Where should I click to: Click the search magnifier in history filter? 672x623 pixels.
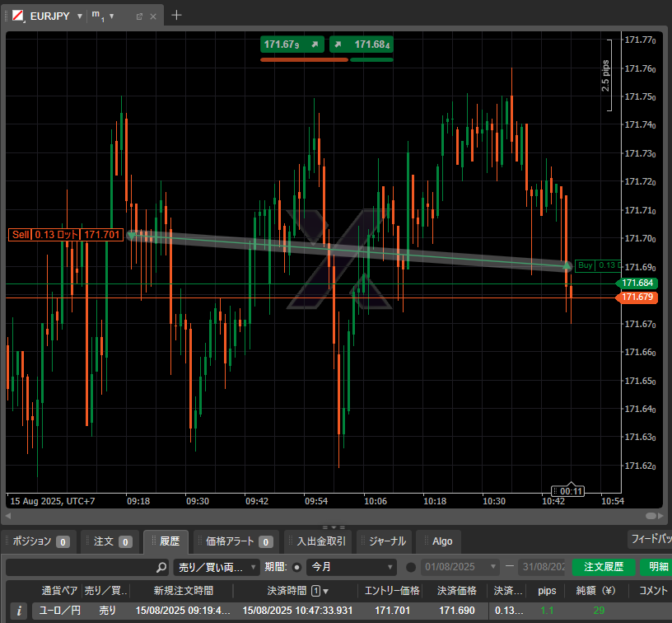[161, 568]
